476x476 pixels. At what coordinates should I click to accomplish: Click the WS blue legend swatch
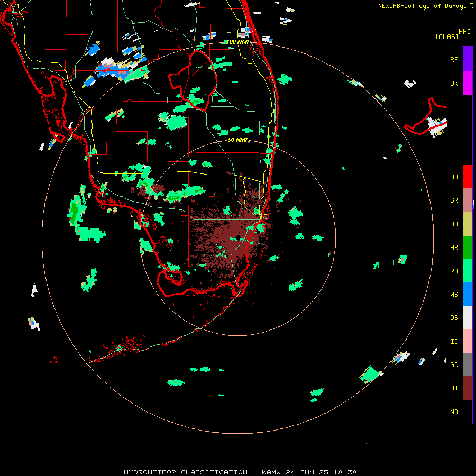467,294
